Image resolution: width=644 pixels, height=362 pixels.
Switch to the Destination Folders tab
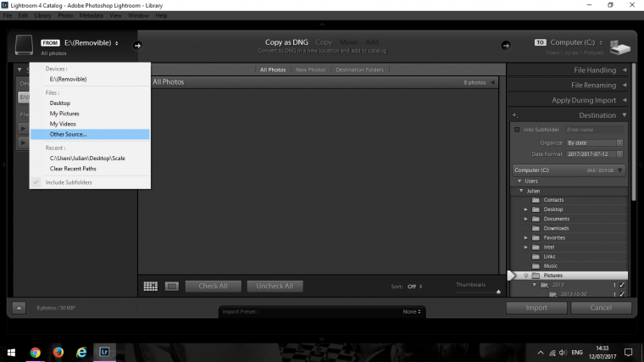tap(360, 70)
